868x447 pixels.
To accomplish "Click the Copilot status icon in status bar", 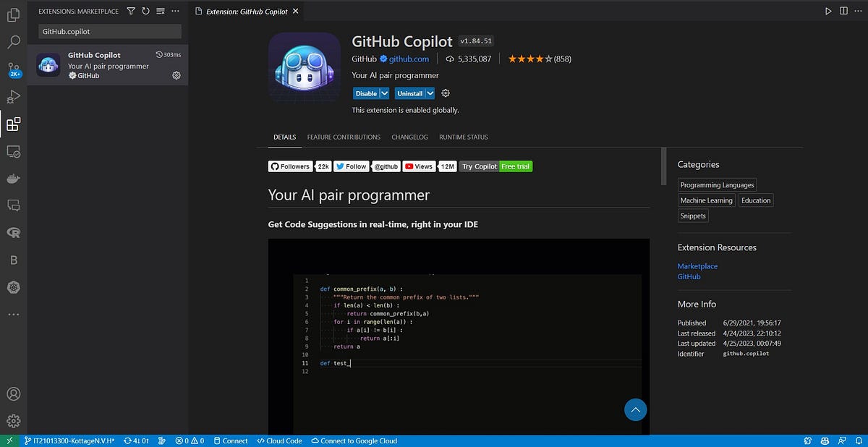I will [825, 440].
